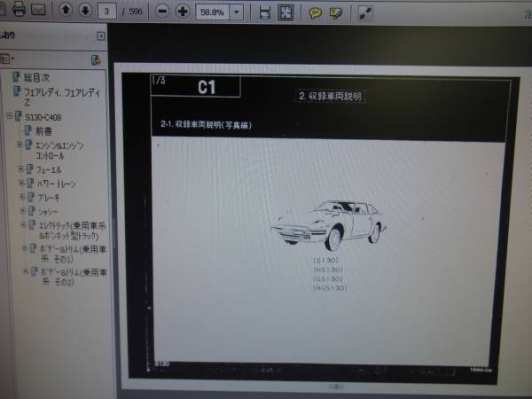This screenshot has width=532, height=399.
Task: Open the zoom level dropdown arrow
Action: point(237,12)
